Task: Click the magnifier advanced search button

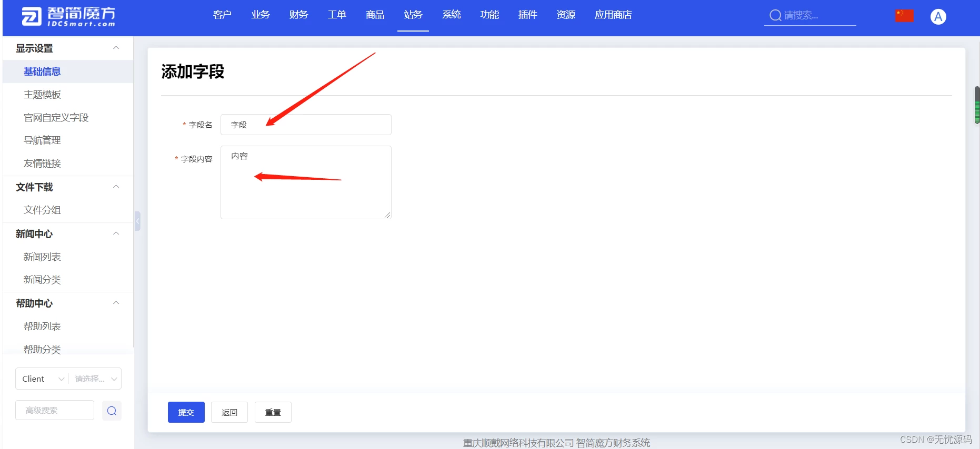Action: click(112, 411)
